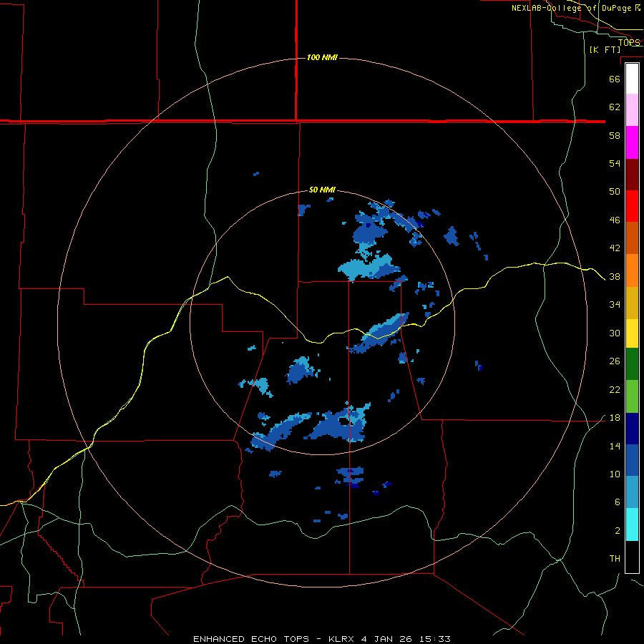The width and height of the screenshot is (644, 644).
Task: Click the cyan legend swatch
Action: point(632,525)
